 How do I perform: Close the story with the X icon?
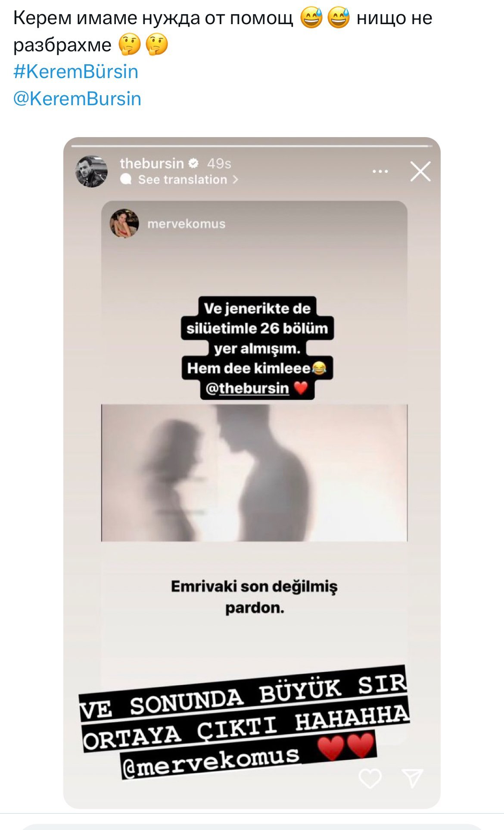pos(420,172)
